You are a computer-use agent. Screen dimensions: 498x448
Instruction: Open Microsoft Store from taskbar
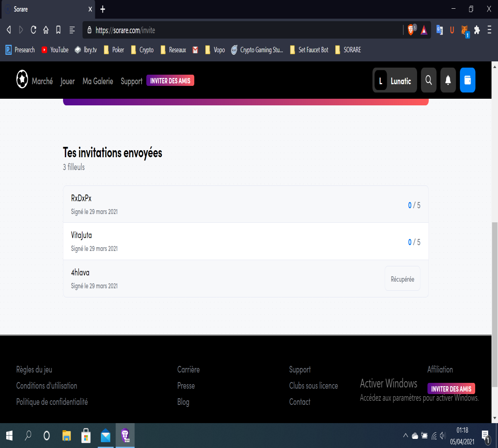click(x=86, y=436)
